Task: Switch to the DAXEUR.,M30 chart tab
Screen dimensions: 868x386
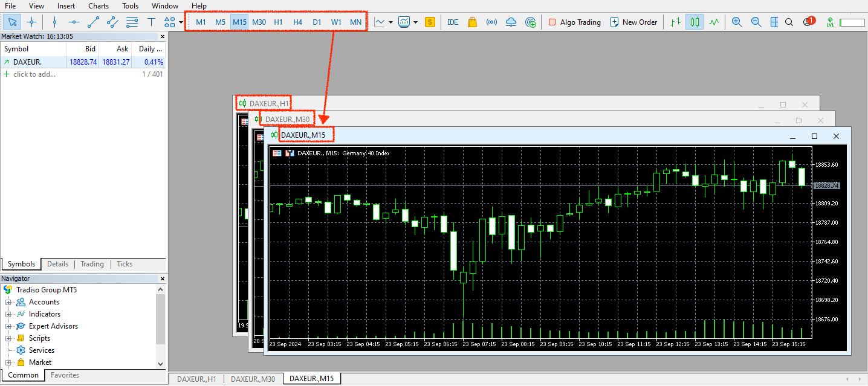Action: pos(253,379)
